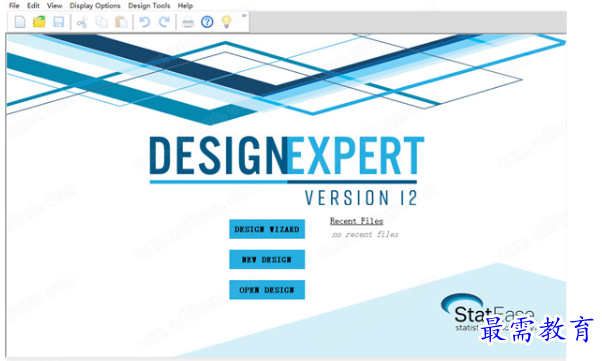Image resolution: width=602 pixels, height=361 pixels.
Task: Expand the toolbar overflow chevron
Action: 244,16
